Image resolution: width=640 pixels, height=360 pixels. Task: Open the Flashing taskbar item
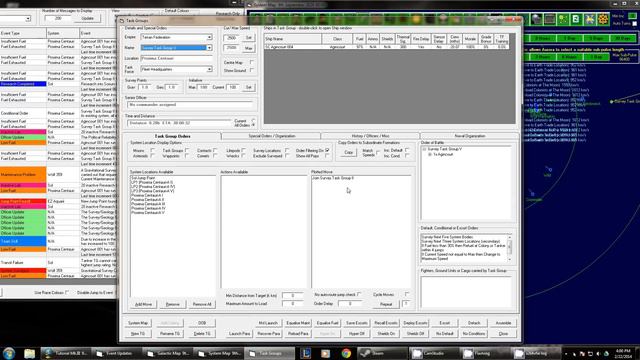484,353
